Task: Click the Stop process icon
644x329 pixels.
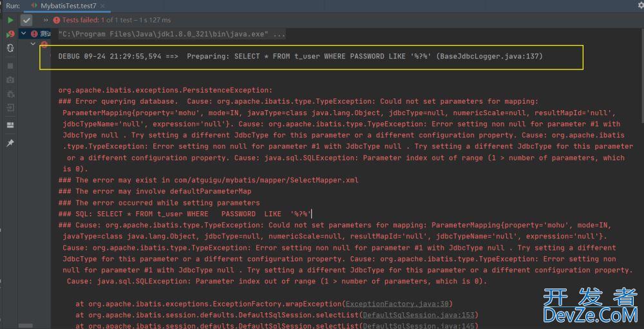Action: click(x=10, y=66)
